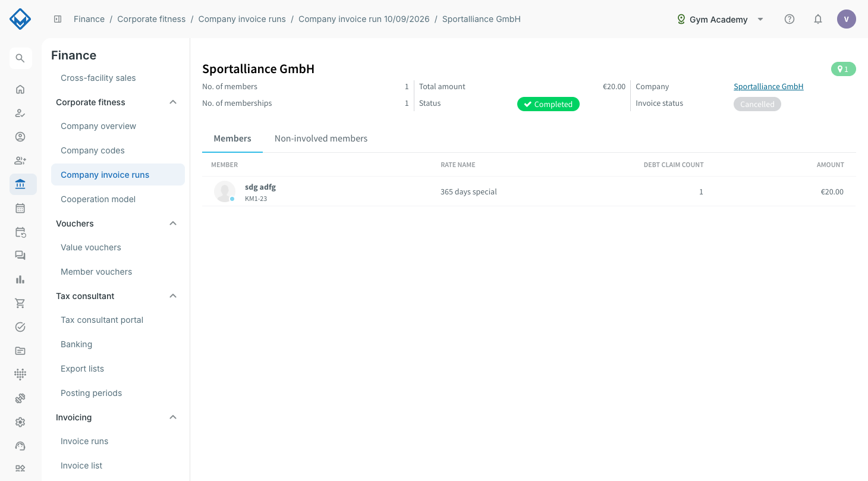The image size is (868, 481).
Task: Click the Sportalliance GmbH breadcrumb
Action: pos(482,19)
